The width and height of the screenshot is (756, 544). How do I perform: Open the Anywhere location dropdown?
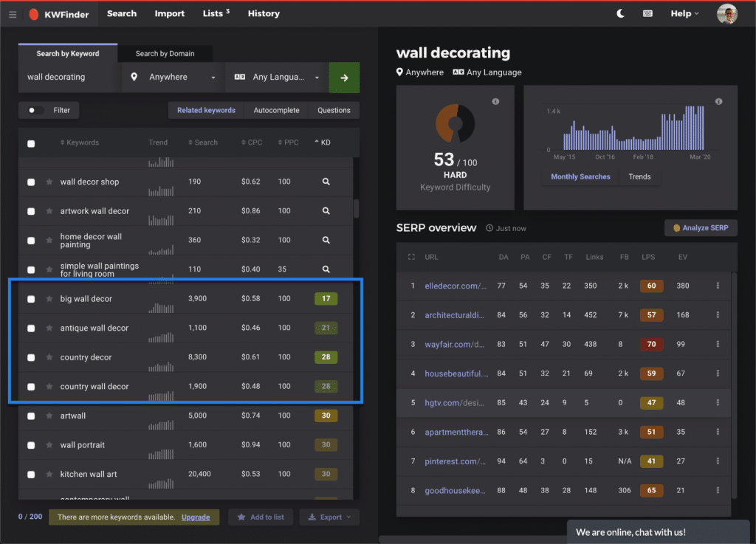173,77
